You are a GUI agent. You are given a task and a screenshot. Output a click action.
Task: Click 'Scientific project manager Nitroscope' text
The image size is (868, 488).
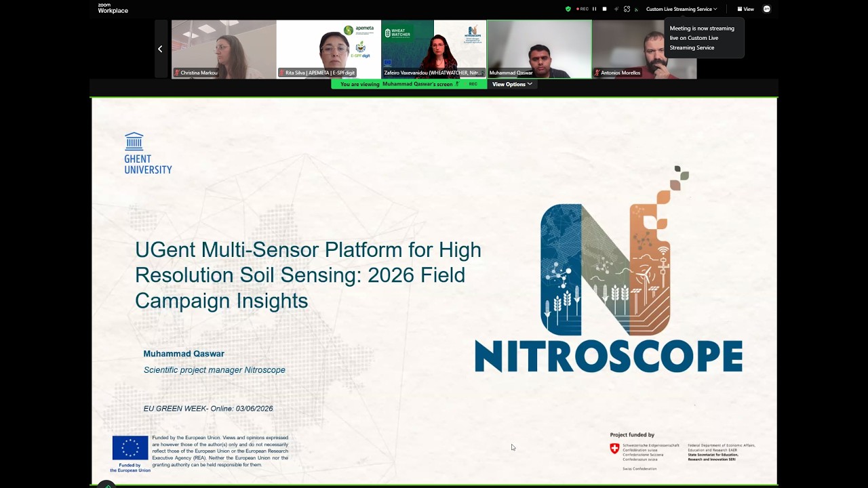[x=214, y=370]
